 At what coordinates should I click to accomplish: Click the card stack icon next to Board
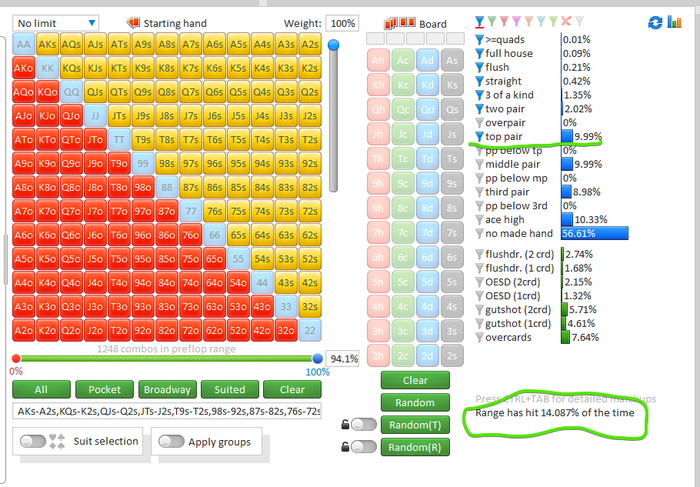click(400, 23)
